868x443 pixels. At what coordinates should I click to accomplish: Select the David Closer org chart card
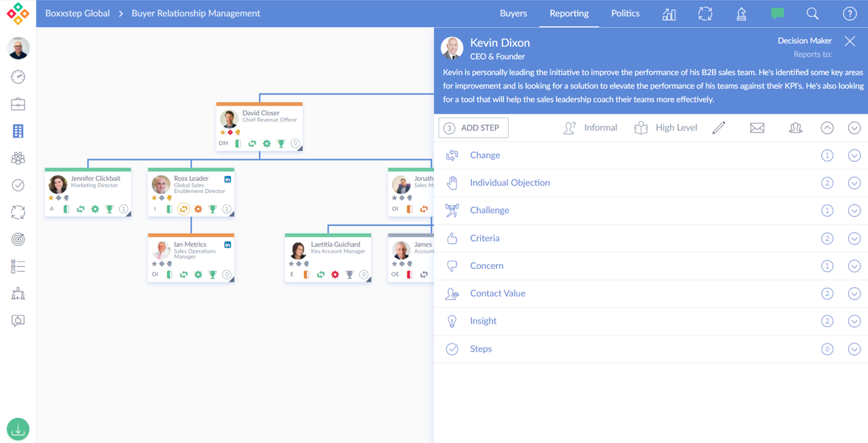tap(260, 126)
